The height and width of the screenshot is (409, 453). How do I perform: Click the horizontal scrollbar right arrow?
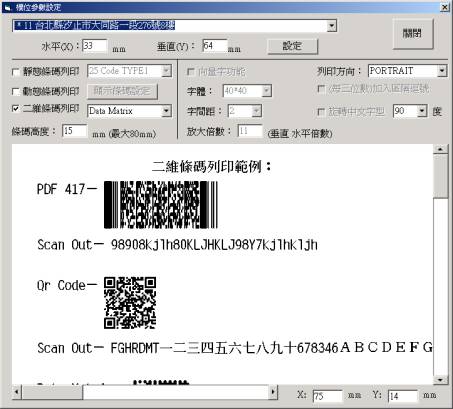[x=273, y=392]
